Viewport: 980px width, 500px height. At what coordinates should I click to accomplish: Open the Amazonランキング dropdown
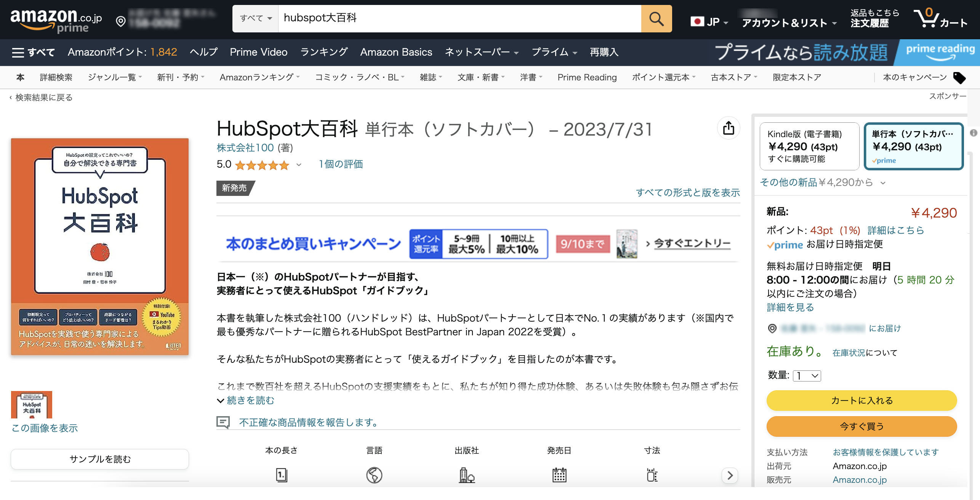(260, 77)
